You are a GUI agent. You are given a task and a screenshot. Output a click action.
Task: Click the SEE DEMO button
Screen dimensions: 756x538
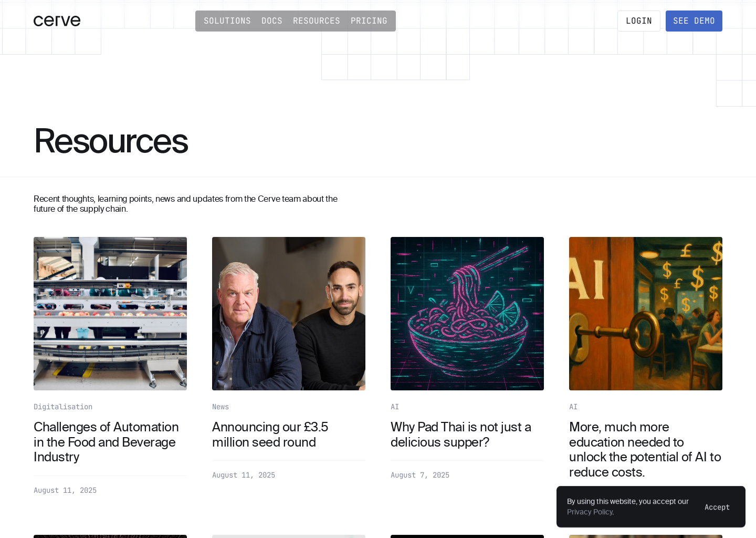point(694,20)
